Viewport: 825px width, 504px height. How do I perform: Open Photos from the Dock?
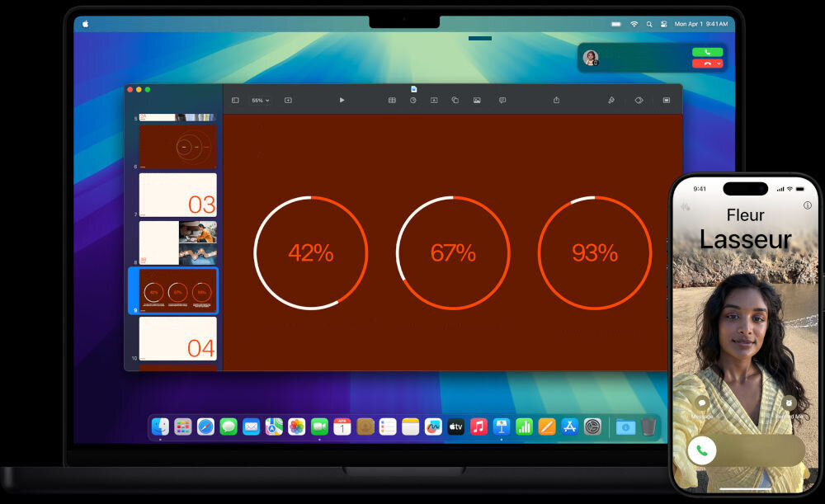pyautogui.click(x=296, y=426)
